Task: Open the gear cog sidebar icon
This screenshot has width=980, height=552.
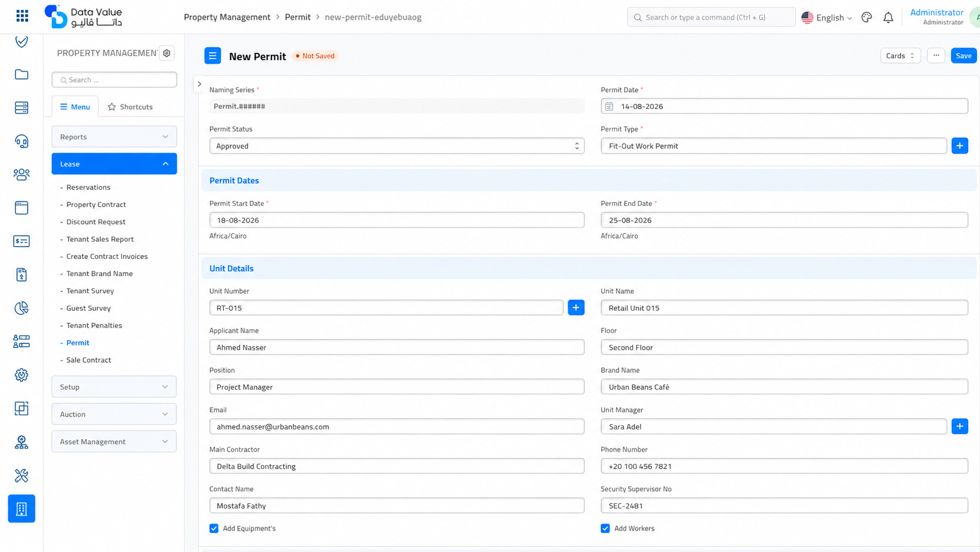Action: click(x=22, y=375)
